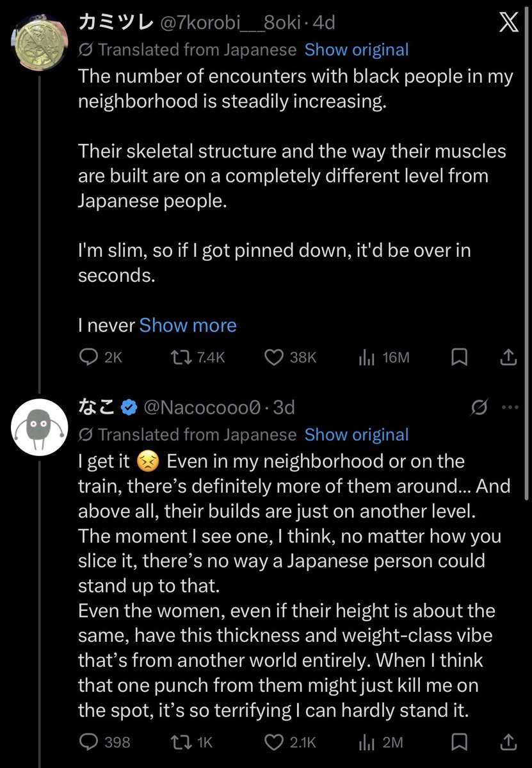Open the X logo at top right
Viewport: 532px width, 768px height.
point(508,23)
